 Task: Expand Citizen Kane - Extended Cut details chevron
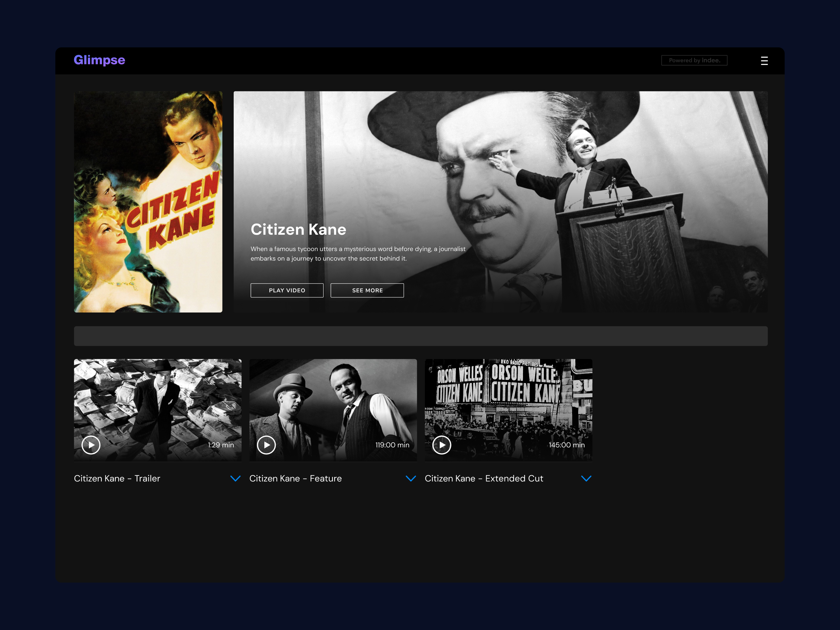pyautogui.click(x=586, y=478)
